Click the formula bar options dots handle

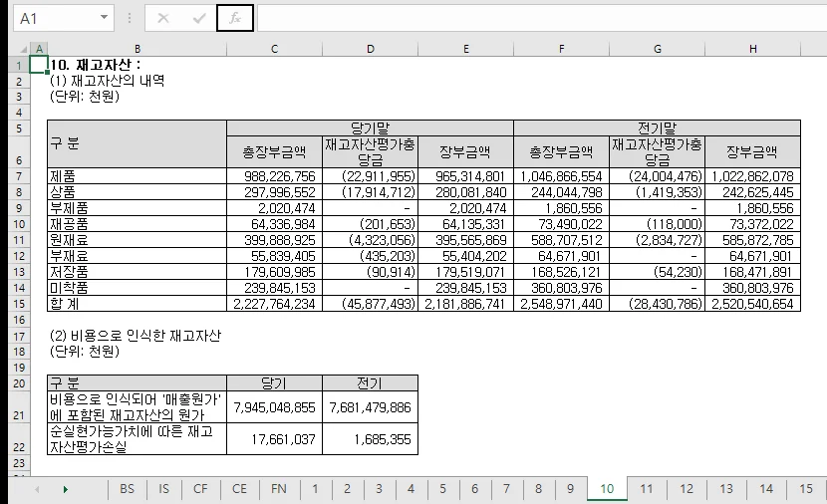[130, 19]
